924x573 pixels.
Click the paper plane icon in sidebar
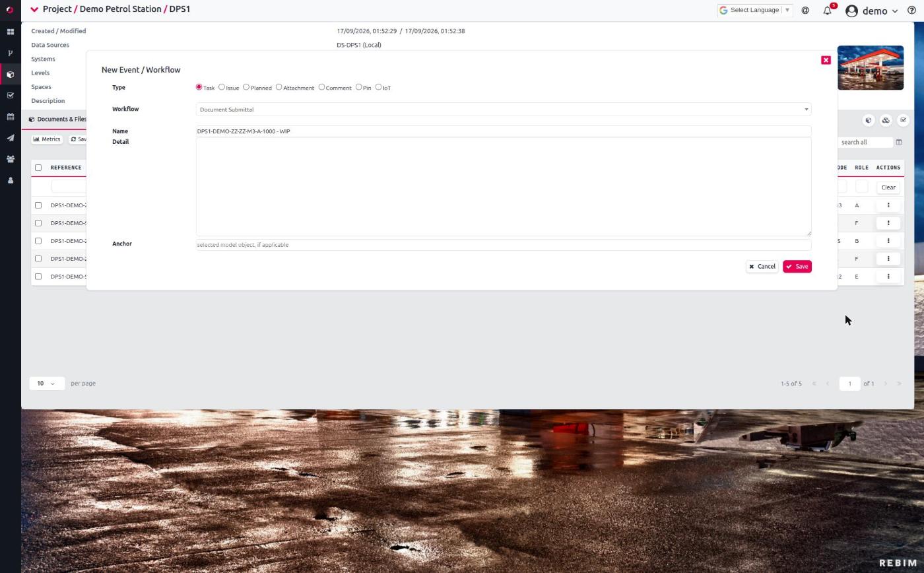[x=10, y=138]
